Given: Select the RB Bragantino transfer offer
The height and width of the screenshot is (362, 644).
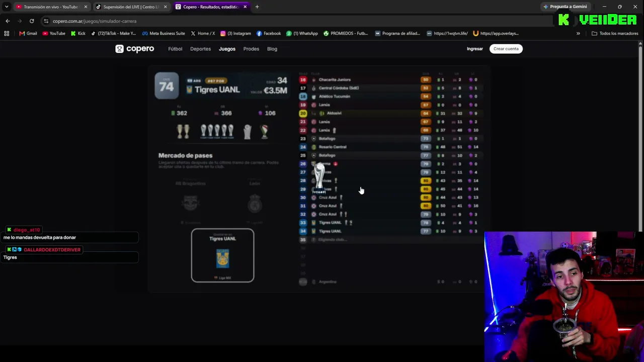Looking at the screenshot, I should 191,202.
